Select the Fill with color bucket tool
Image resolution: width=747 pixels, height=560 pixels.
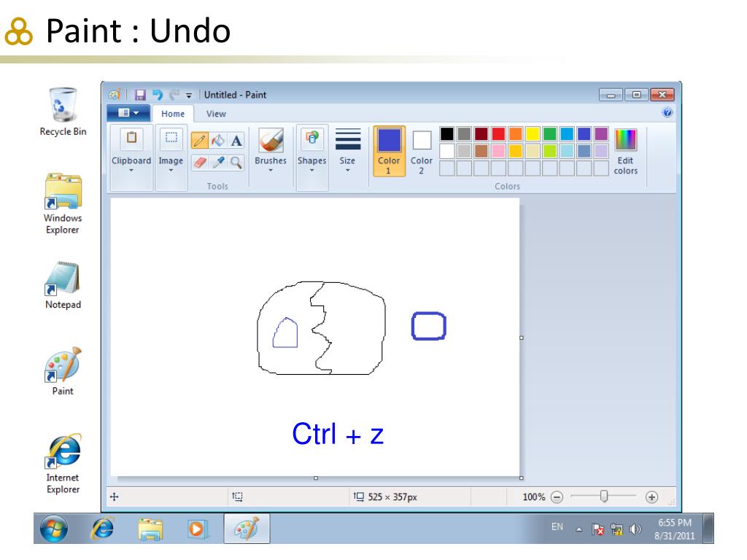coord(217,141)
